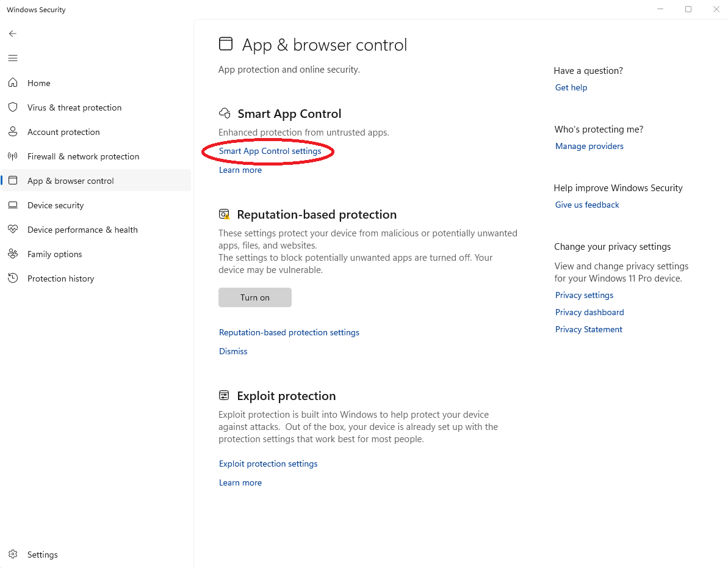
Task: Click the Account protection person icon
Action: (x=13, y=132)
